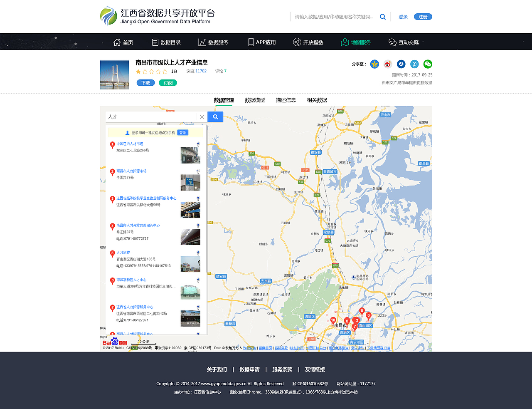Click the photo thumbnail for 中国江西人才市场
The image size is (532, 409).
(x=190, y=156)
